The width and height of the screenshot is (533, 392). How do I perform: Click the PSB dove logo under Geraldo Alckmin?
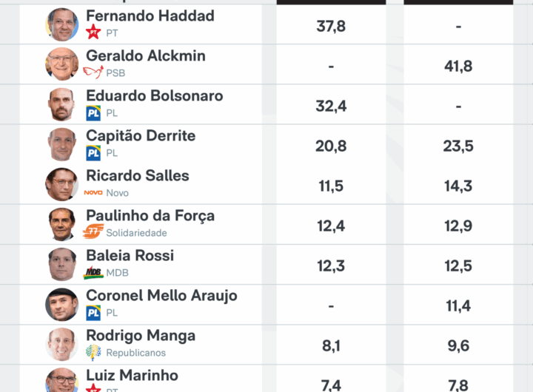coord(93,72)
